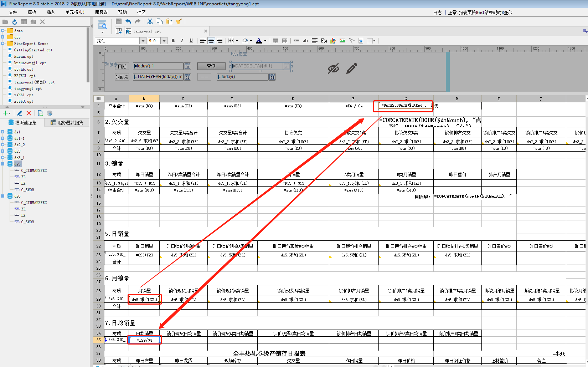Screen dimensions: 588x367
Task: Open folder icon in the file panel
Action: tap(5, 22)
